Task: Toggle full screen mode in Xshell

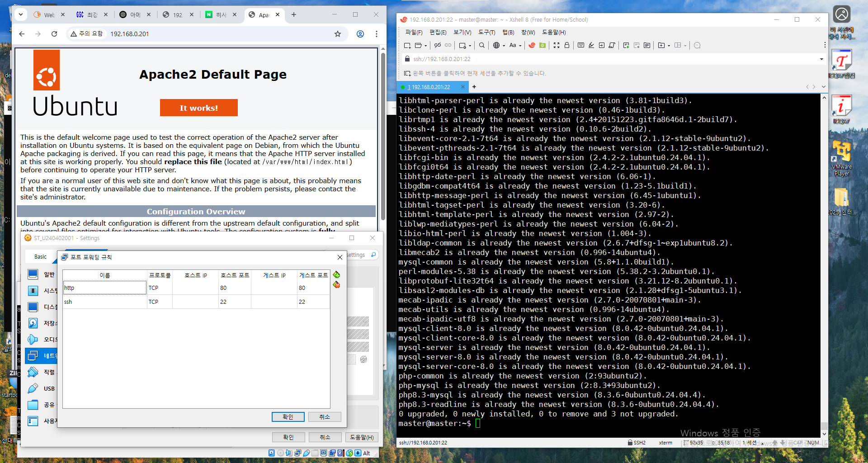Action: point(557,45)
